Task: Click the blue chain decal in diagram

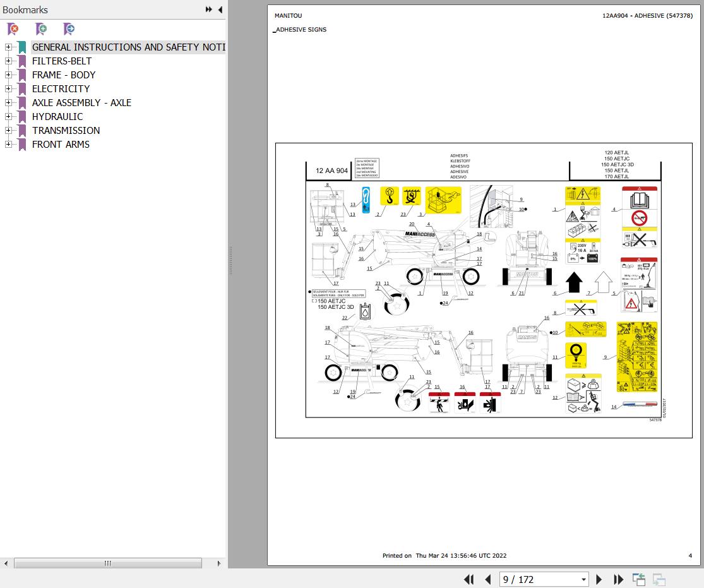Action: coord(366,200)
